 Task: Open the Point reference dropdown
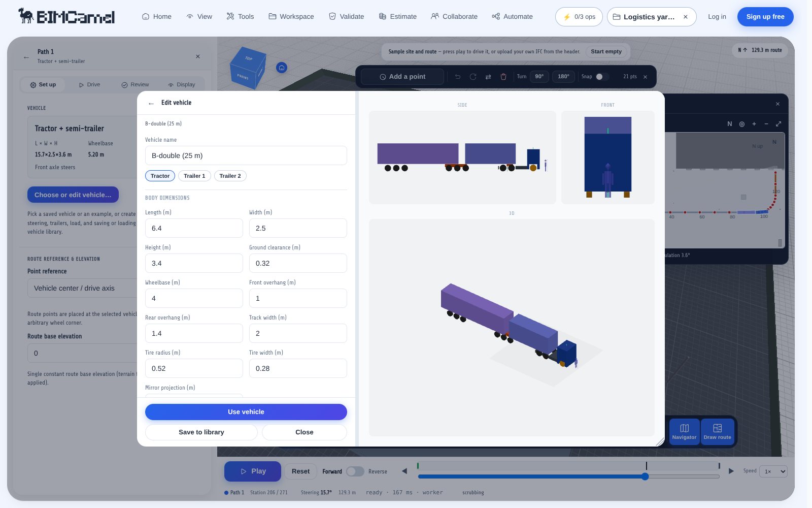pos(82,288)
